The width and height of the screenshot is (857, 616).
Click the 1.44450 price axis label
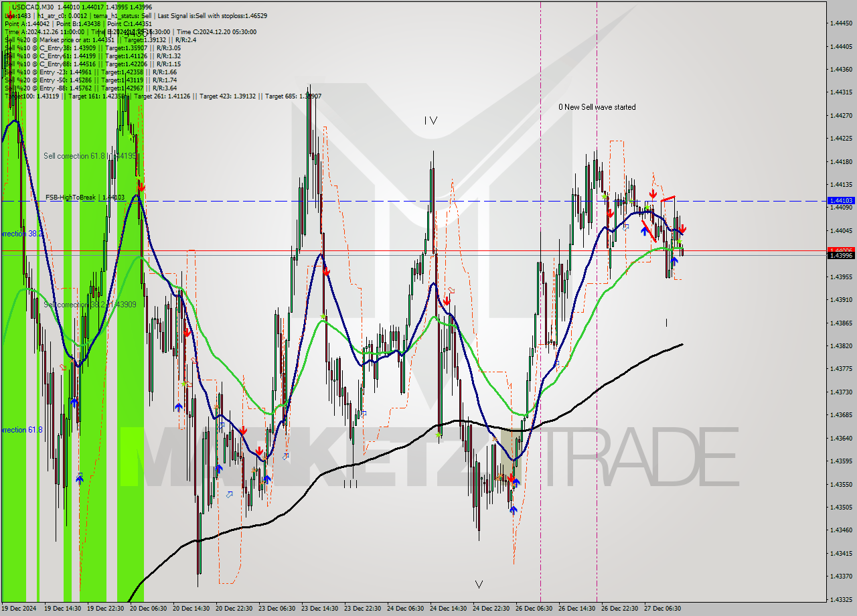tap(841, 23)
